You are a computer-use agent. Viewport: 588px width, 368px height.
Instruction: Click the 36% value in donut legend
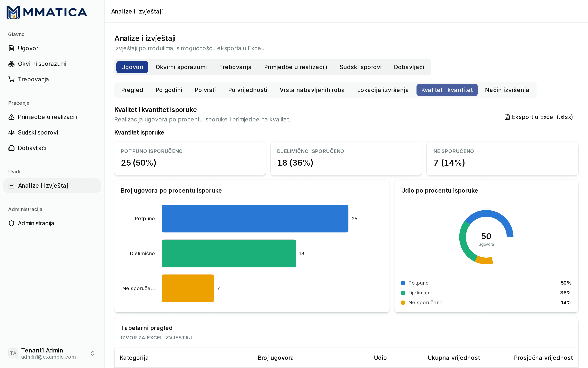click(566, 293)
